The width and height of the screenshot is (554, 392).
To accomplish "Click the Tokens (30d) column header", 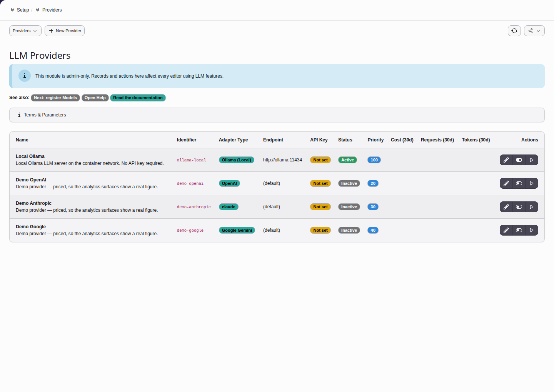I will (476, 140).
